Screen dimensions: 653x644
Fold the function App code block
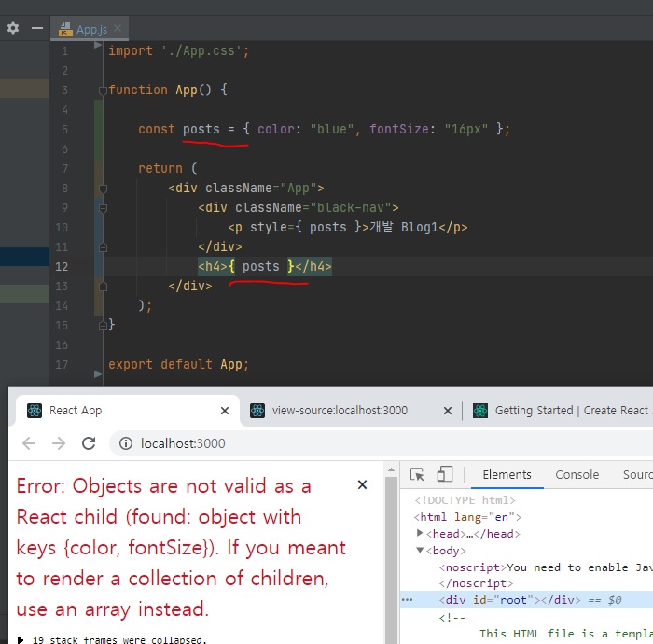click(103, 90)
